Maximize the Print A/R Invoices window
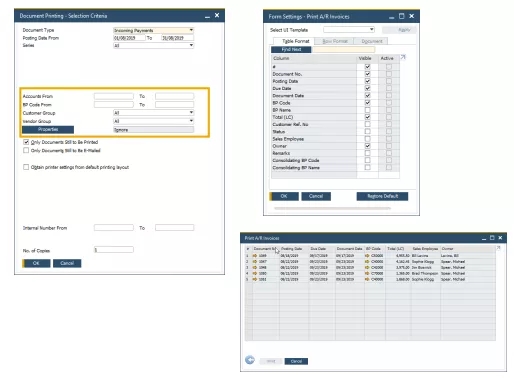 pyautogui.click(x=492, y=238)
